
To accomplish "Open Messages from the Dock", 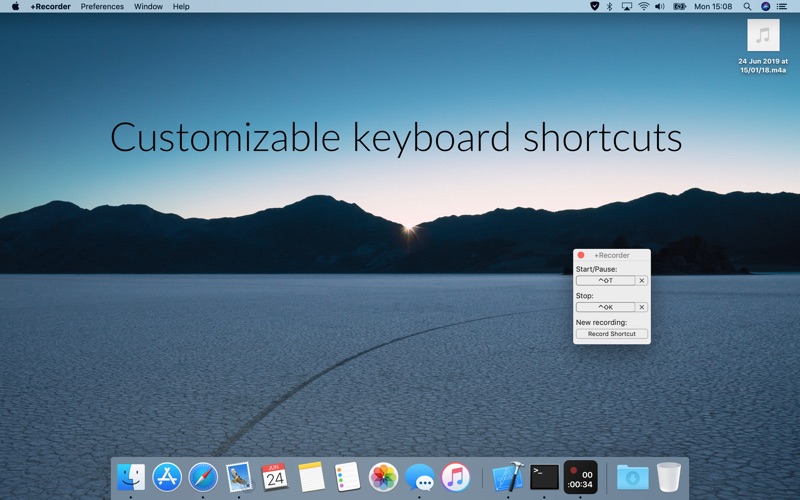I will pos(419,478).
